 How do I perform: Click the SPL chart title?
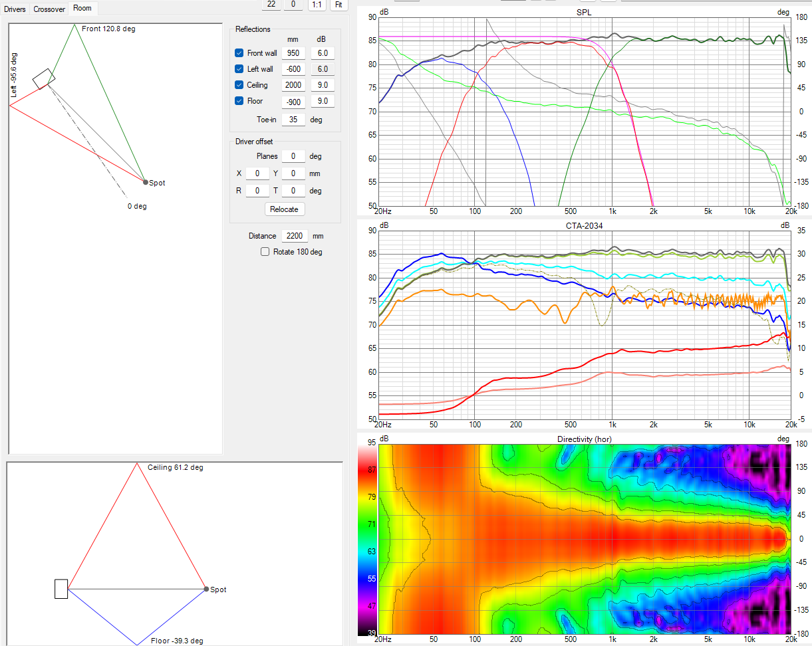tap(585, 13)
